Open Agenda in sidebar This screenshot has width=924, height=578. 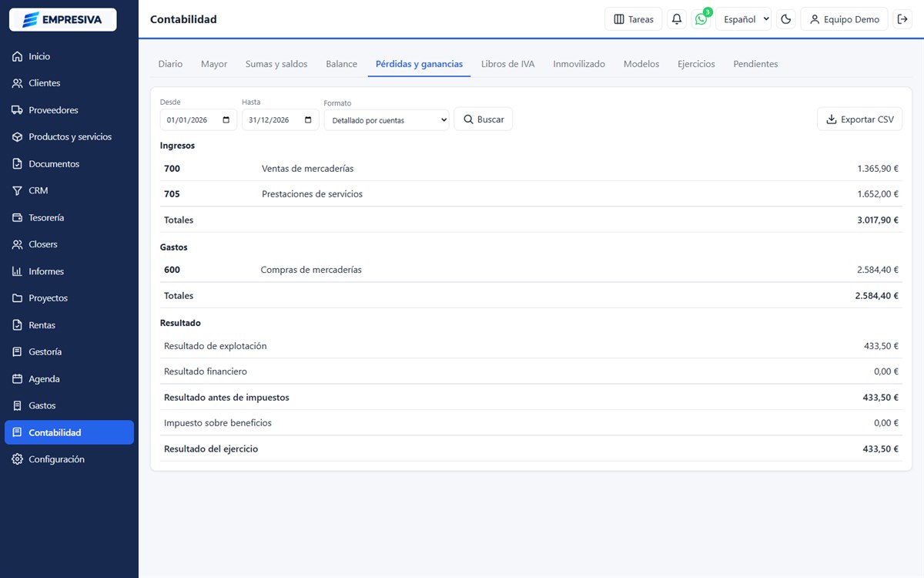(x=69, y=379)
